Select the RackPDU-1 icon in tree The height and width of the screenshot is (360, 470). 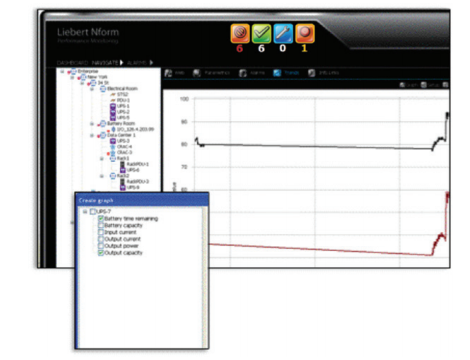tap(122, 164)
